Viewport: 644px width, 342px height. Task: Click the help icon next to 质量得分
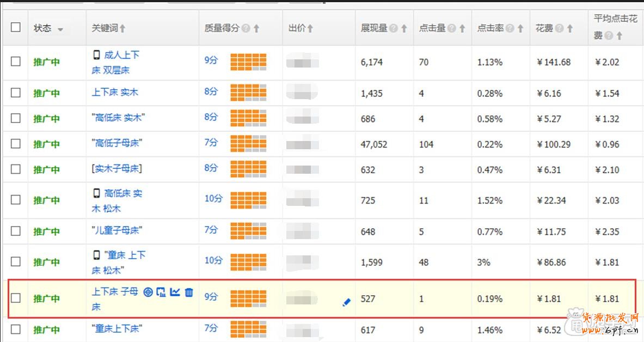coord(246,28)
